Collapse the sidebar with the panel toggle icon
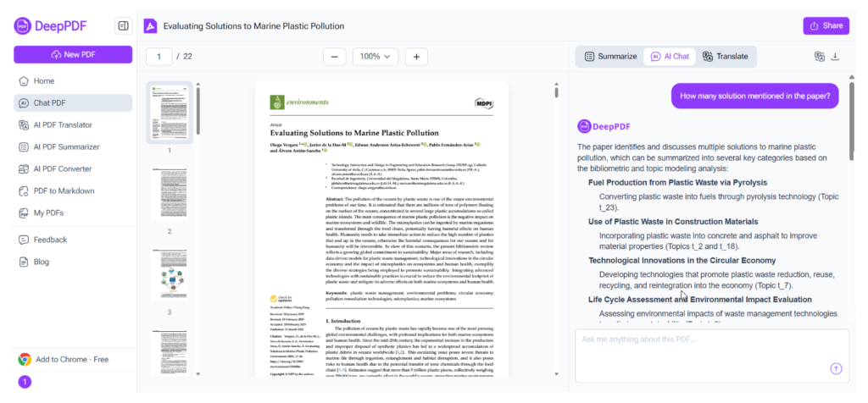 123,26
